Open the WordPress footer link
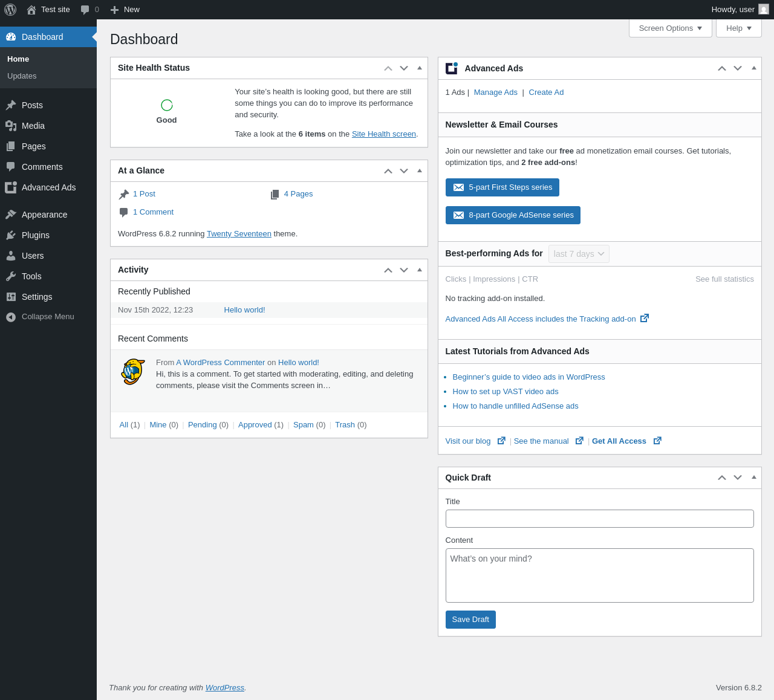774x700 pixels. point(225,688)
